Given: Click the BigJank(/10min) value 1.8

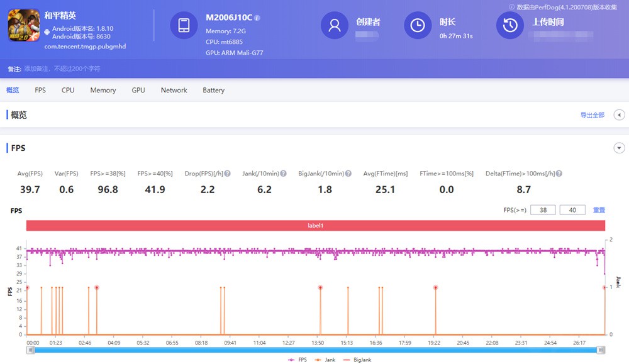Looking at the screenshot, I should [x=325, y=190].
